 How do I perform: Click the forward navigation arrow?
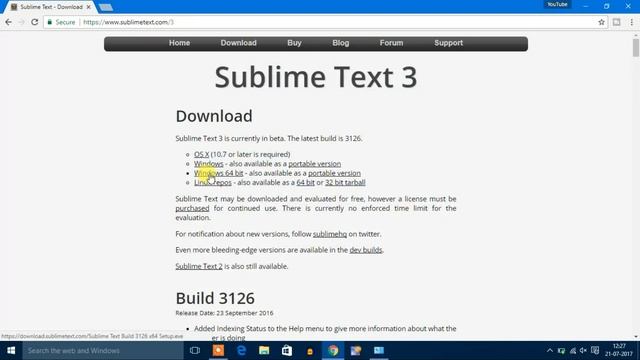coord(22,22)
